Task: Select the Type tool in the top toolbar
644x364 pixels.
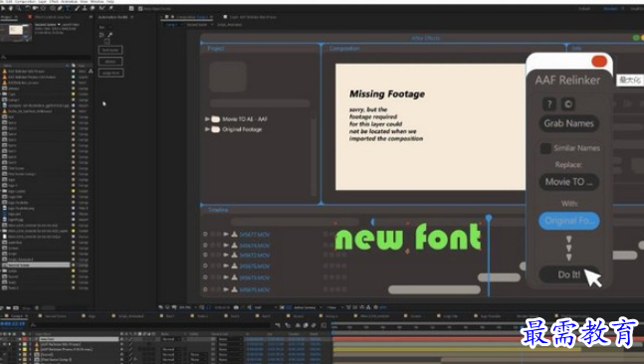Action: coord(68,8)
